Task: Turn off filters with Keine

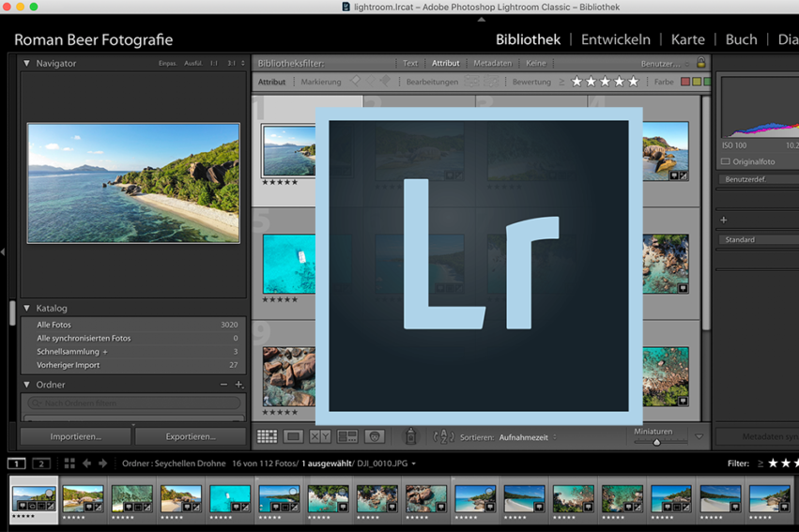Action: tap(535, 63)
